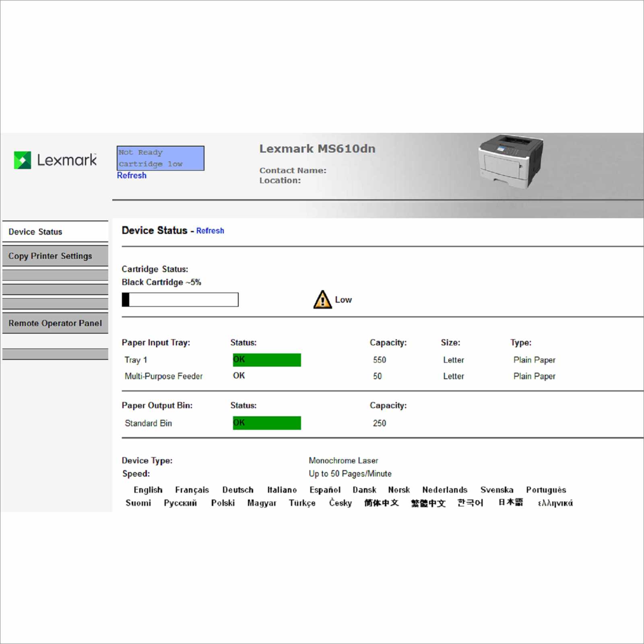644x644 pixels.
Task: Switch language to Simplified Chinese 简体中文
Action: click(x=381, y=503)
